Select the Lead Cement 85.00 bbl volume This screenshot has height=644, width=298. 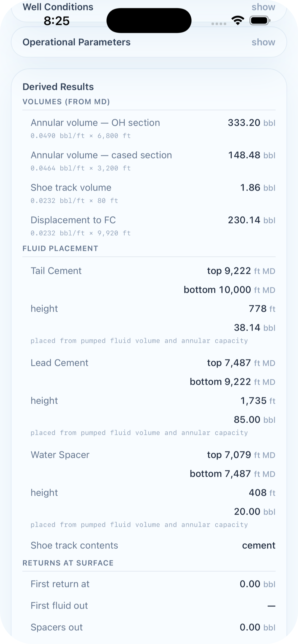click(254, 420)
